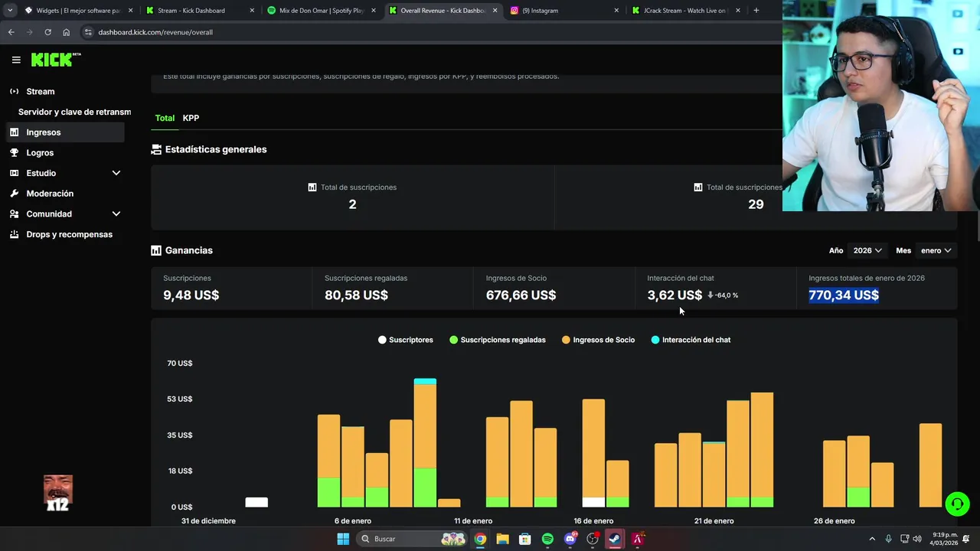Open the Mes enero dropdown

(936, 250)
